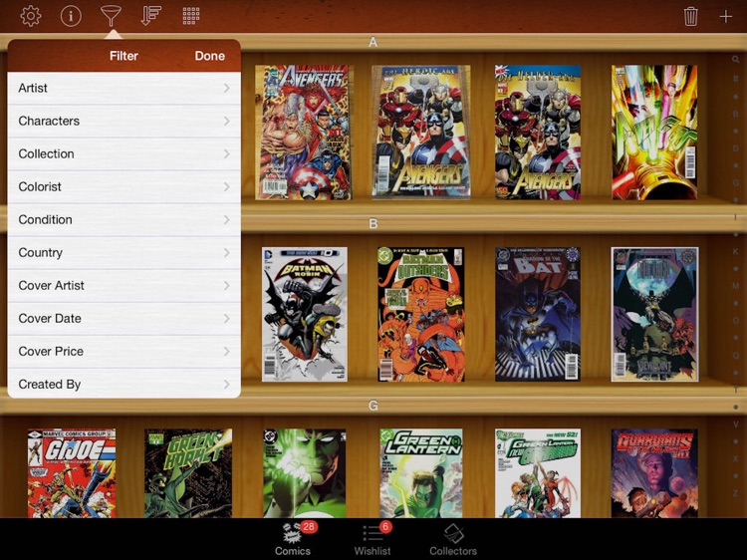Image resolution: width=747 pixels, height=560 pixels.
Task: Open The Heroic Age Avengers comic
Action: coord(420,132)
